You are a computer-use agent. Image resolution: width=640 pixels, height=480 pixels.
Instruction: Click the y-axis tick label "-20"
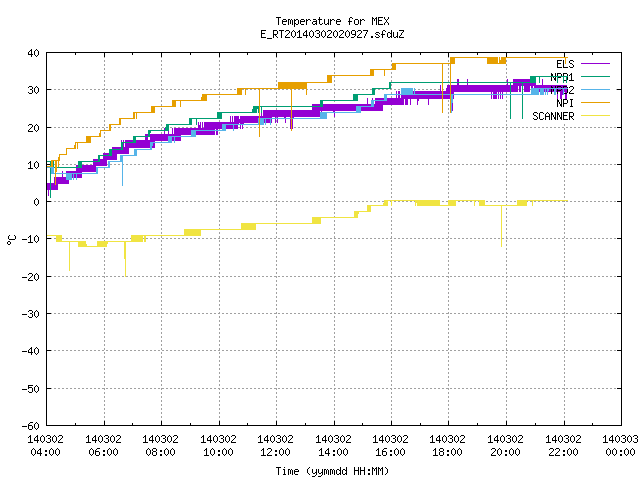(x=31, y=277)
